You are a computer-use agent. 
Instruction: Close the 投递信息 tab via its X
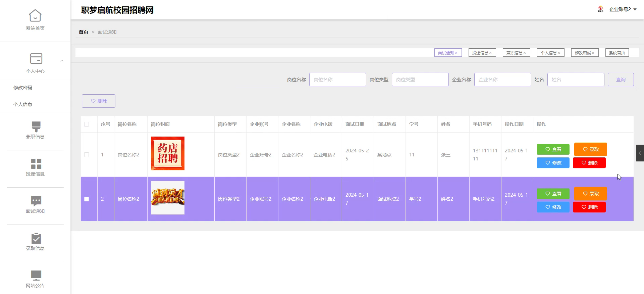[x=490, y=53]
